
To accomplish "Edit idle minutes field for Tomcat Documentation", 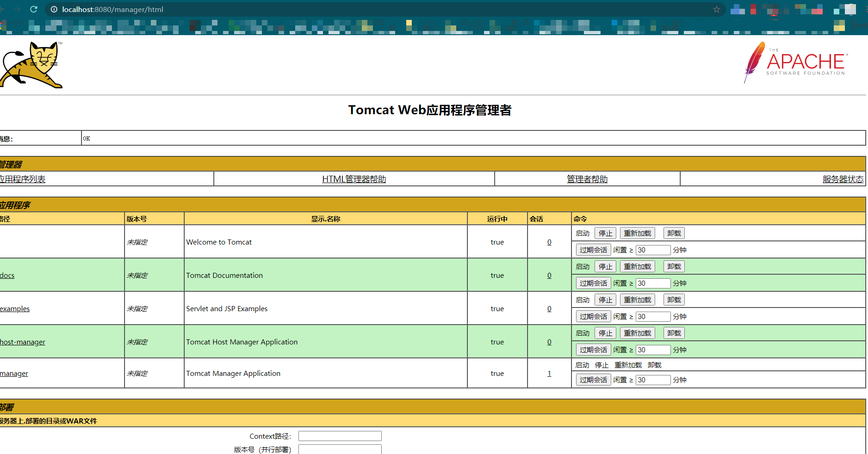I will (653, 283).
